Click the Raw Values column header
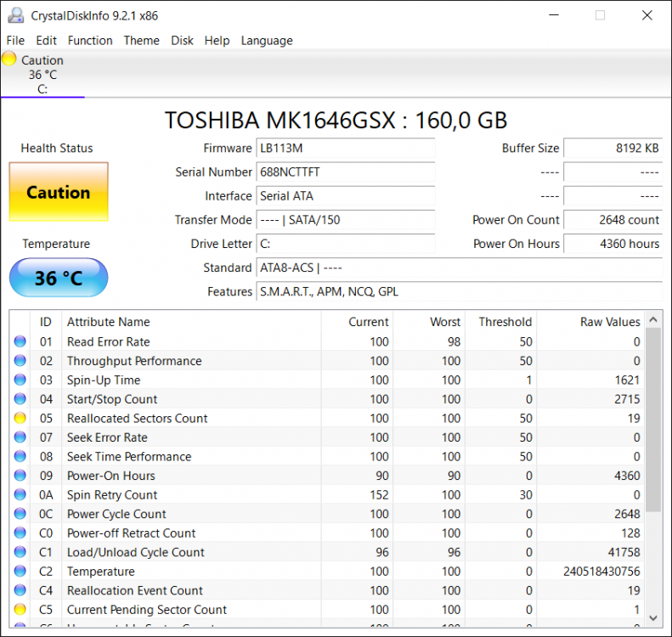The width and height of the screenshot is (672, 637). (609, 322)
